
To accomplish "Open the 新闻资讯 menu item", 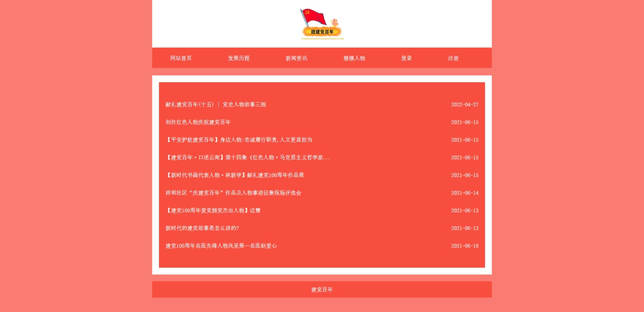I will [296, 58].
